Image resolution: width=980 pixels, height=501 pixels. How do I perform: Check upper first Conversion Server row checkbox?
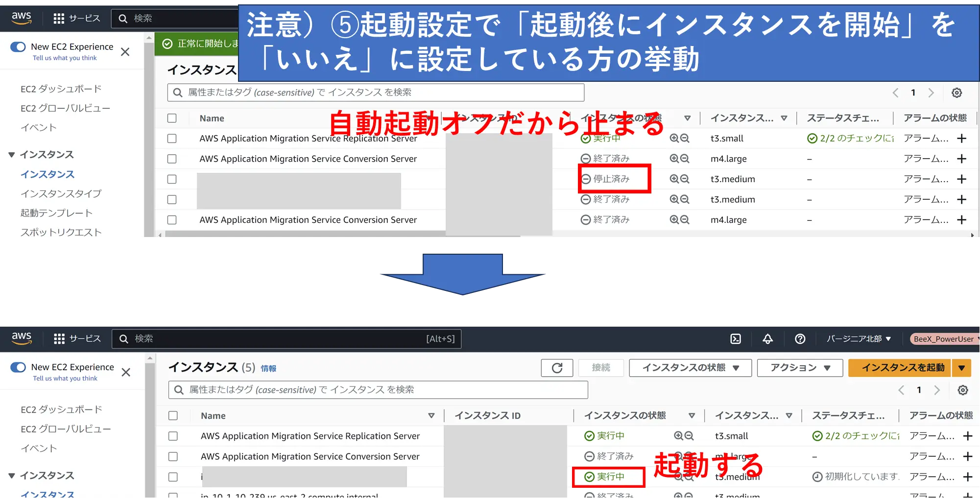(172, 159)
